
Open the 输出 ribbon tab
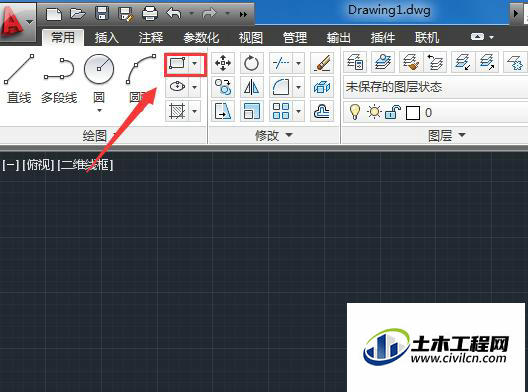[339, 38]
